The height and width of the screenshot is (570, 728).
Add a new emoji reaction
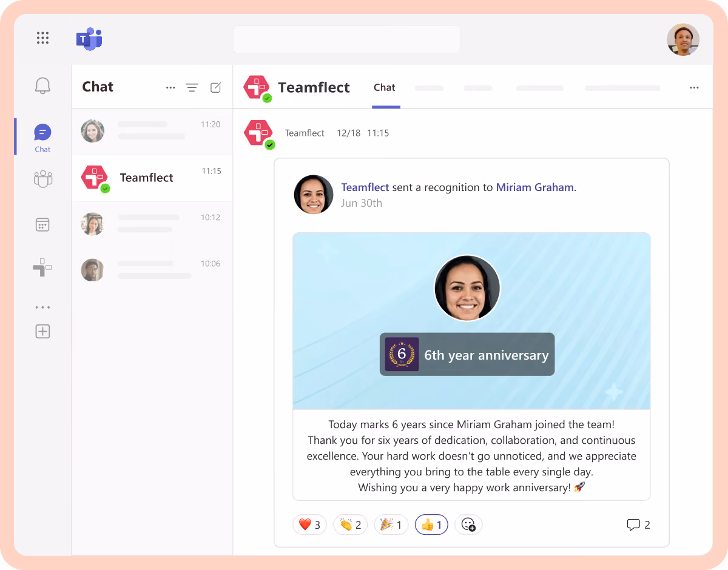[468, 525]
